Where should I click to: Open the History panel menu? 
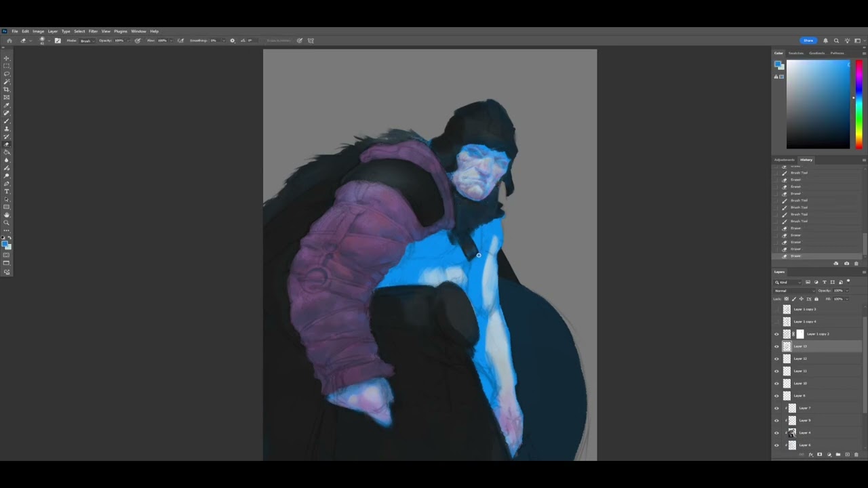pos(864,160)
